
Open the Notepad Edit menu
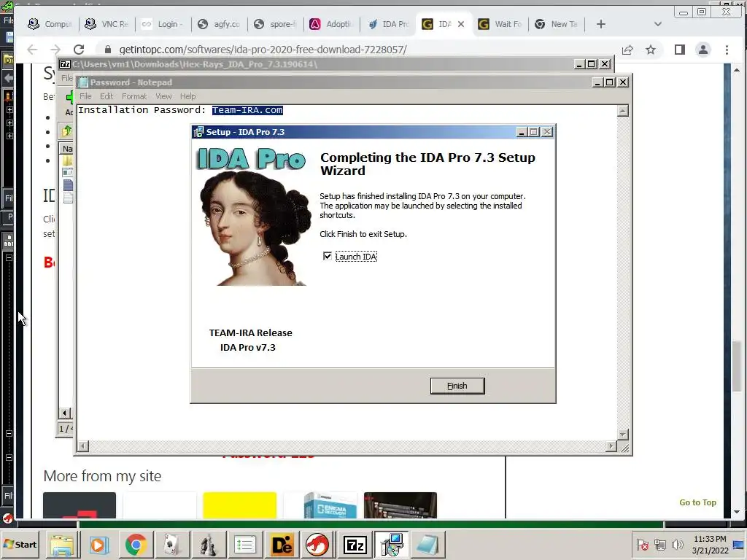coord(107,96)
